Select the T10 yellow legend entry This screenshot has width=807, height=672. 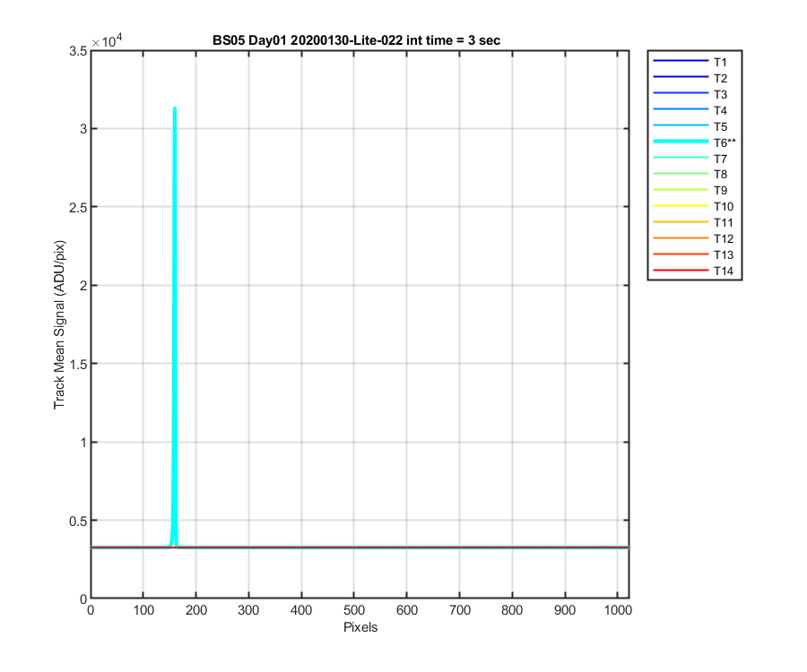[693, 206]
